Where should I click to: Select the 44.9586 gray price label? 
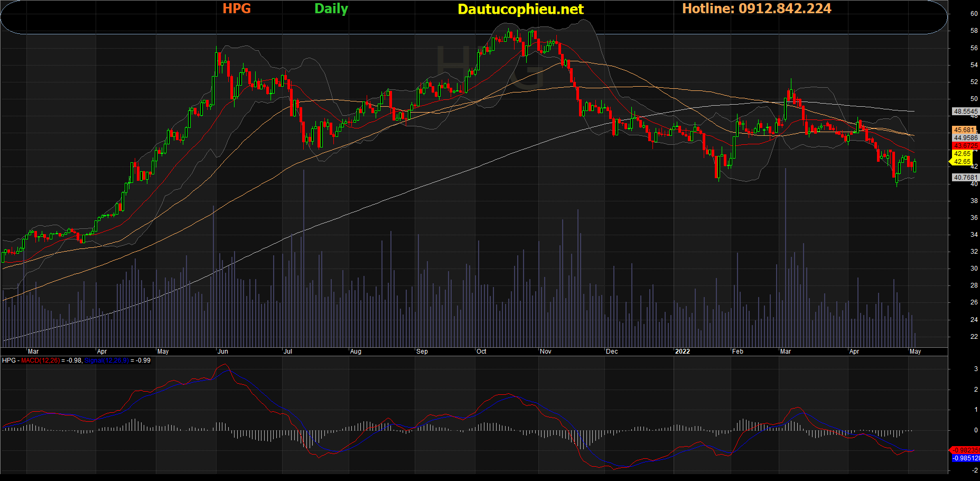click(965, 138)
